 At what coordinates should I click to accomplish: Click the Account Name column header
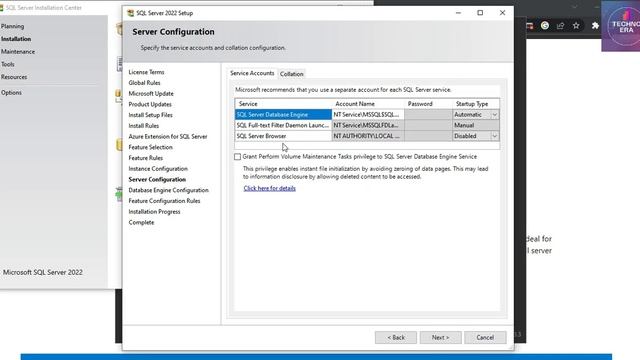[368, 104]
